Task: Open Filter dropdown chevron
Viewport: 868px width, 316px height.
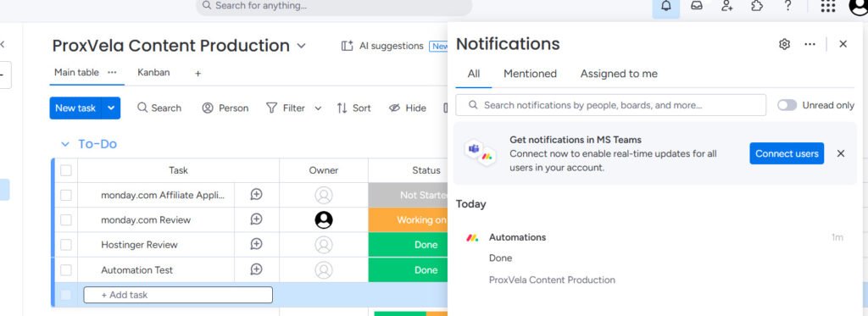Action: tap(318, 108)
